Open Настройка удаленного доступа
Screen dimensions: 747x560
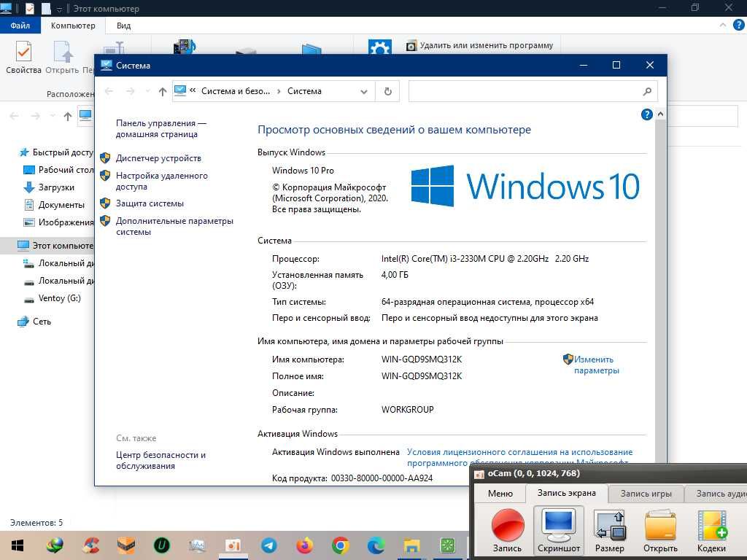click(x=161, y=181)
